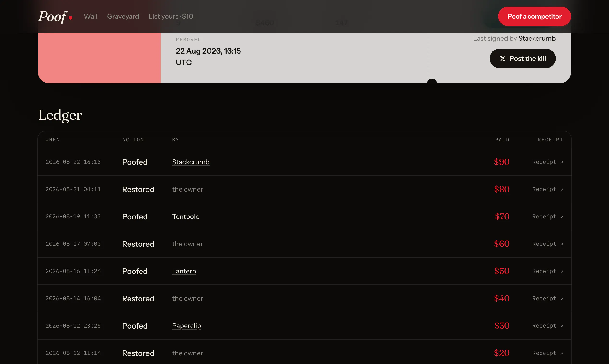The height and width of the screenshot is (364, 609).
Task: Click the WHEN column header
Action: 53,140
